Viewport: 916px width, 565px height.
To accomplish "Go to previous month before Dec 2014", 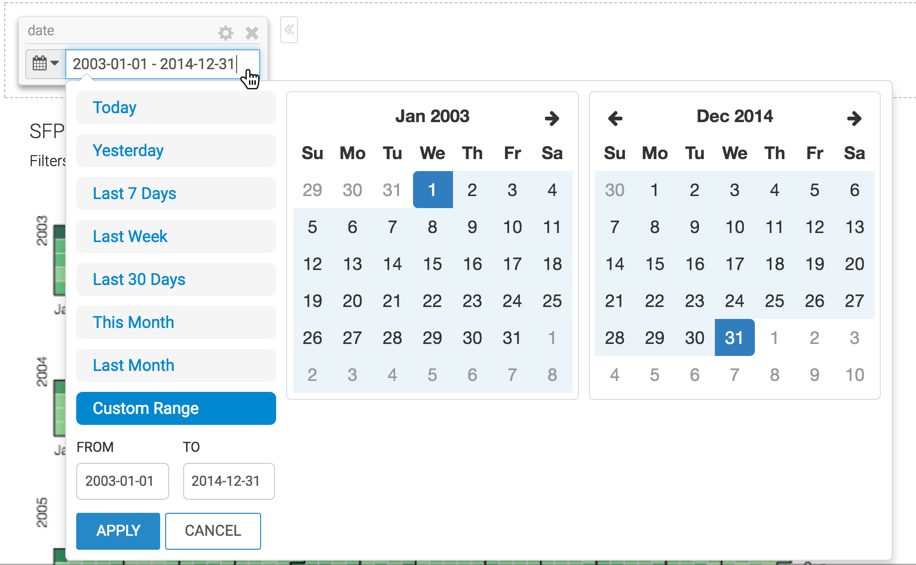I will click(615, 118).
